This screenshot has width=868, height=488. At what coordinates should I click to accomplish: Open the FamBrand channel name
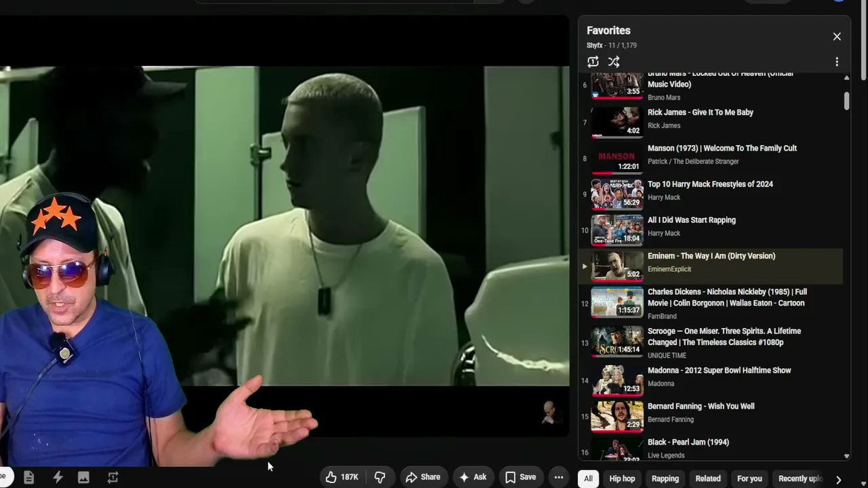click(662, 316)
